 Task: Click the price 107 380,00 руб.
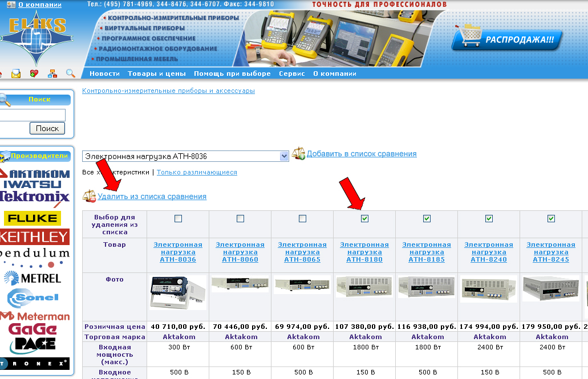[364, 327]
